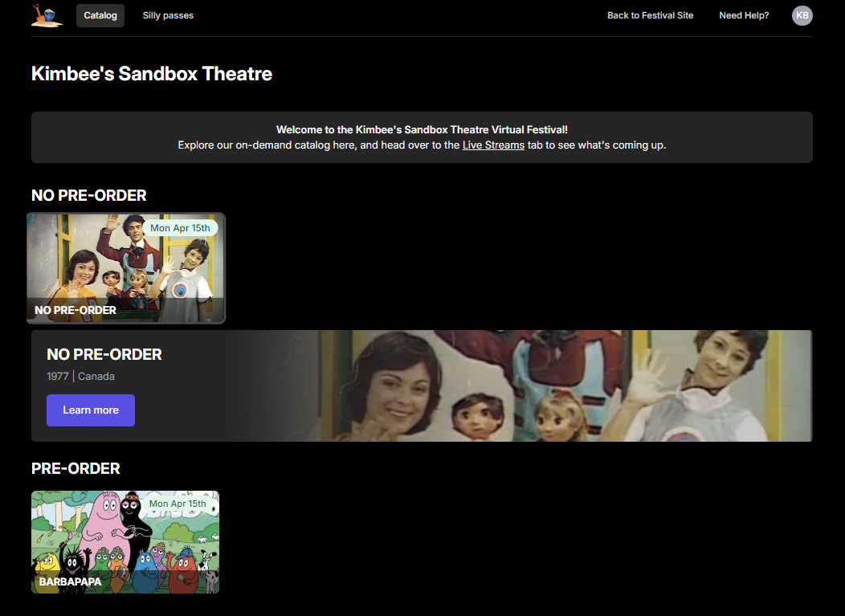
Task: Click the 1977 | Canada film details text
Action: coord(80,376)
